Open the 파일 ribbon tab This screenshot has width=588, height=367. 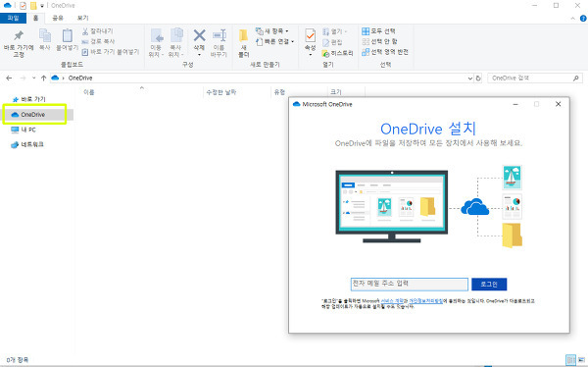coord(13,18)
